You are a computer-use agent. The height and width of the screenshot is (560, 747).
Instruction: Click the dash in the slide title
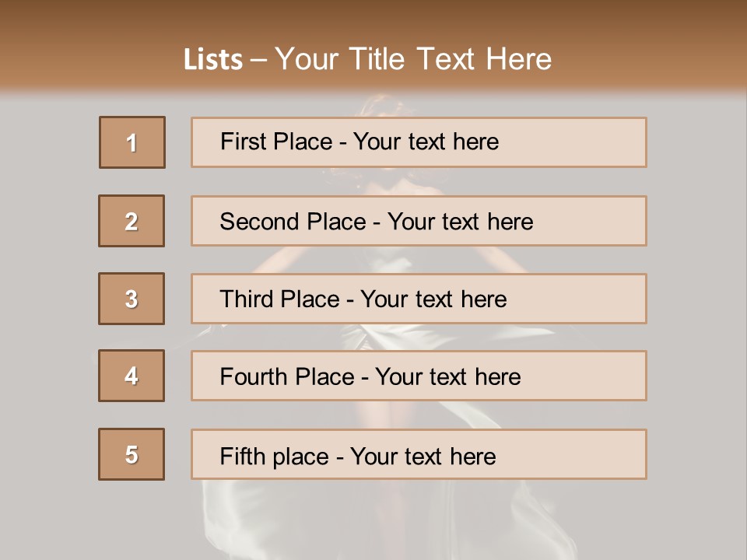pyautogui.click(x=259, y=60)
